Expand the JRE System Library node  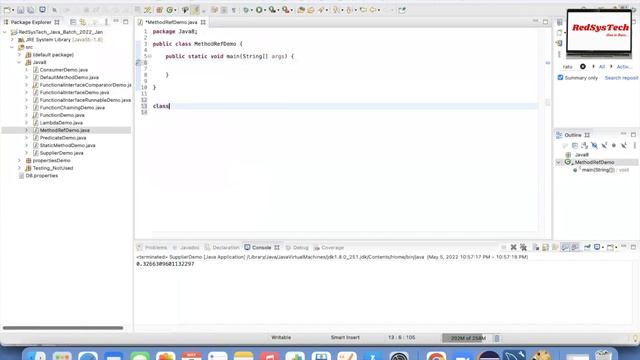coord(12,40)
